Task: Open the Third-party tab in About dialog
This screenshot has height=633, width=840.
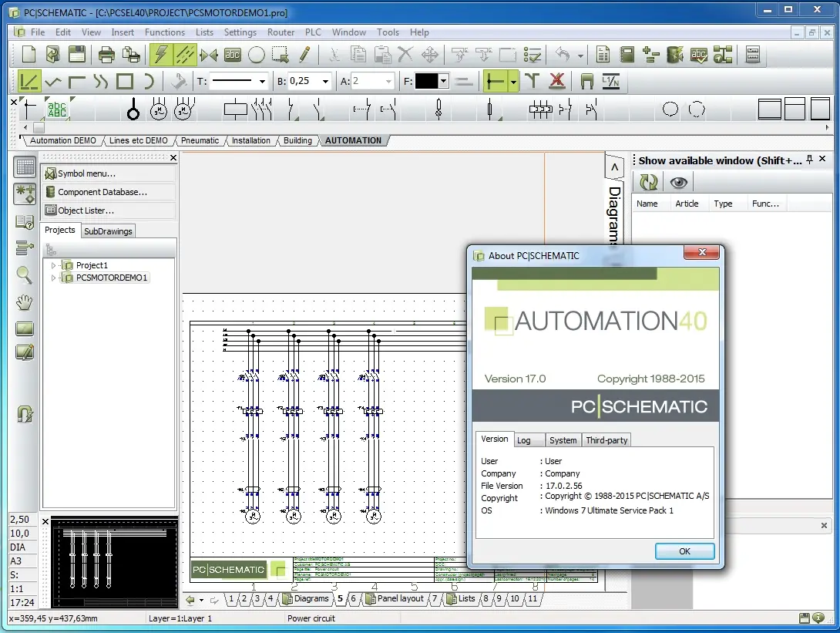Action: pos(606,440)
